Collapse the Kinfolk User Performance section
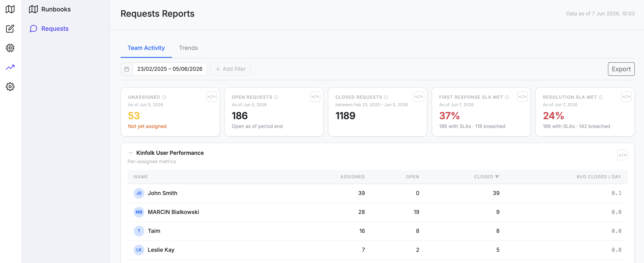644x263 pixels. tap(130, 153)
